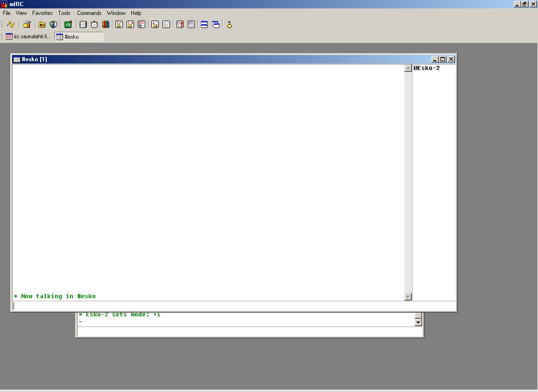Click the status window scrollbar down arrow
Screen dimensions: 538x392
tap(418, 322)
